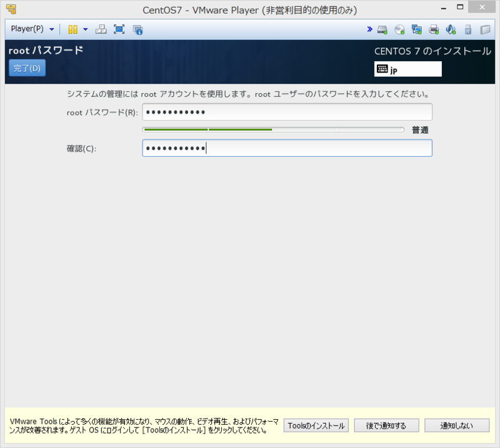
Task: Click the sound card device icon
Action: tap(450, 29)
